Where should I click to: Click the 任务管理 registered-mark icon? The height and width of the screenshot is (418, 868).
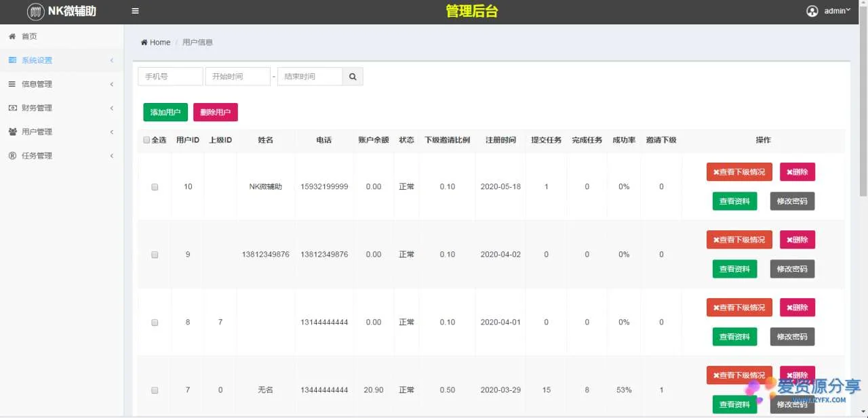pyautogui.click(x=12, y=156)
